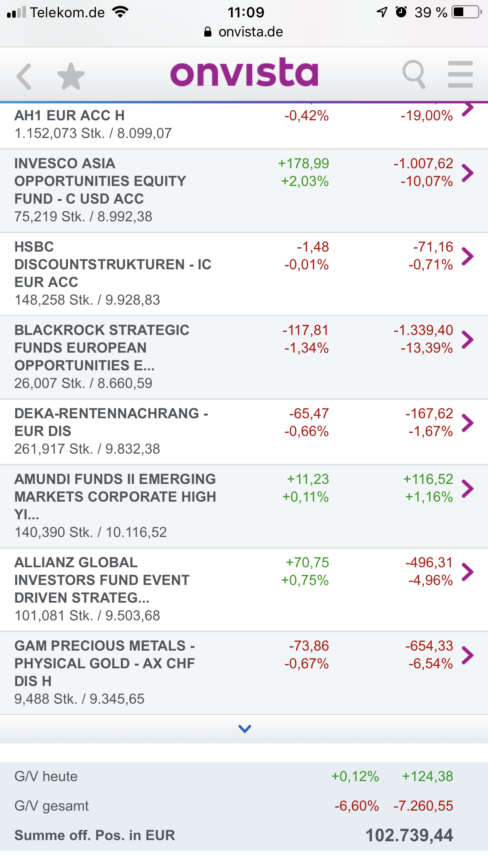The width and height of the screenshot is (488, 868).
Task: Expand list with the blue down chevron
Action: pos(244,729)
